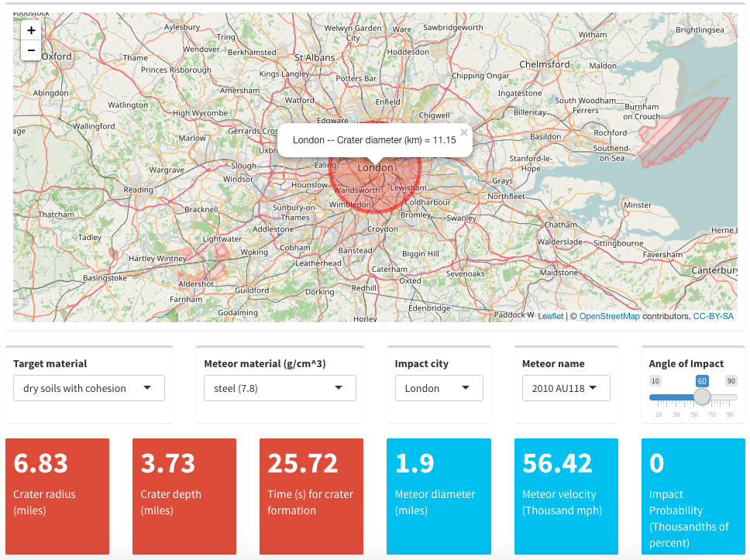This screenshot has width=750, height=560.
Task: Open the OpenStreetMap link
Action: point(609,316)
